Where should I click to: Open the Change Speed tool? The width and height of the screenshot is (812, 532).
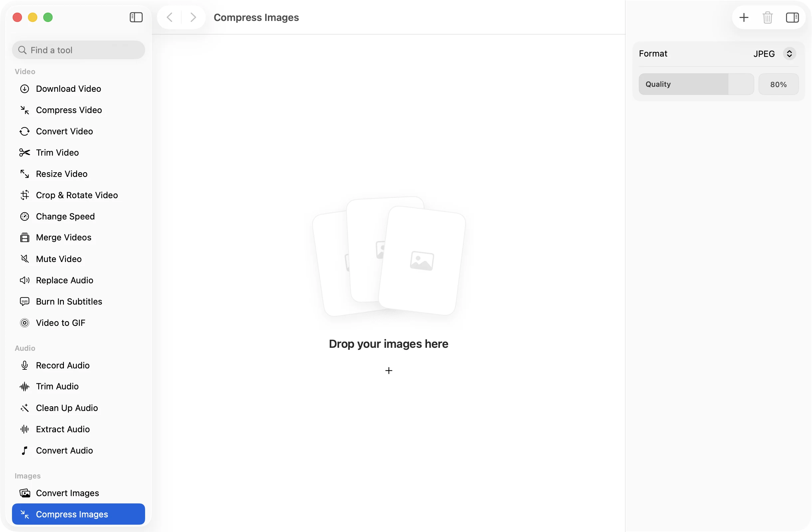point(78,216)
